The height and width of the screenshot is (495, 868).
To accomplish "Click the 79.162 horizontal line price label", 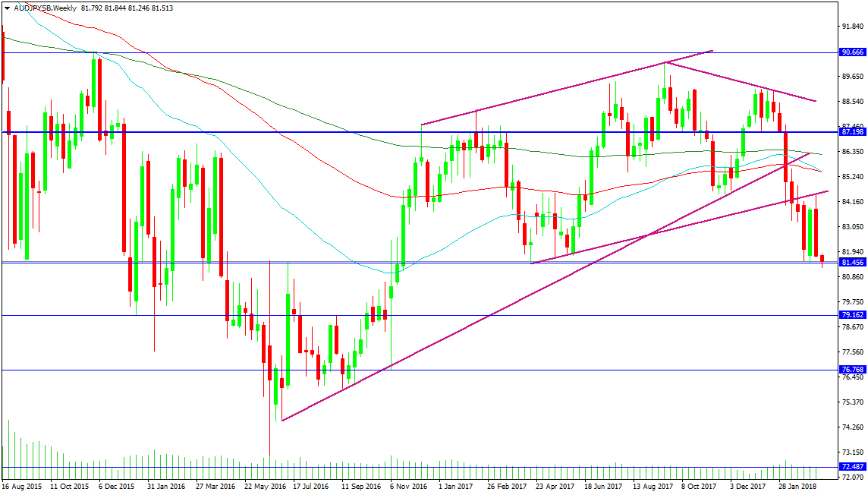I will tap(853, 315).
